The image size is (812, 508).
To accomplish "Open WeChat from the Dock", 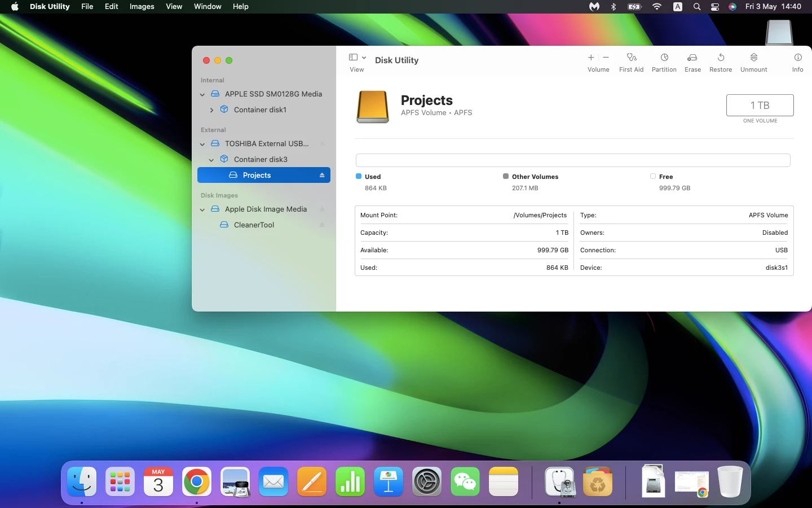I will [465, 482].
